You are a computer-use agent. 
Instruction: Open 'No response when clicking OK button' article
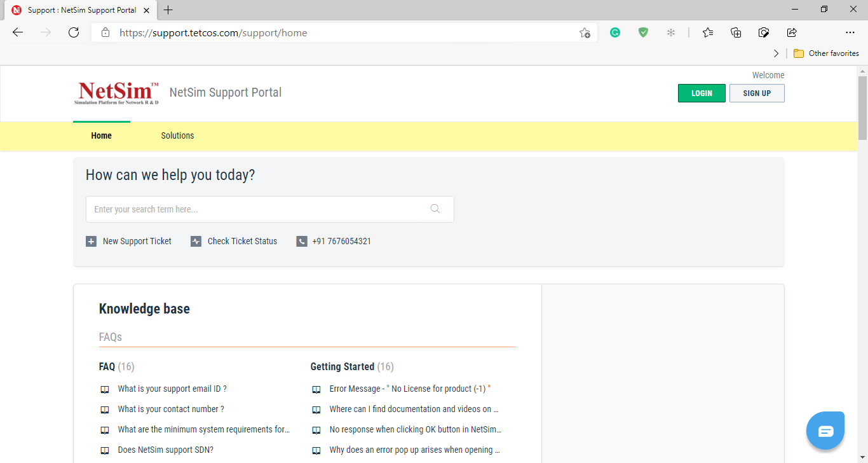coord(416,429)
